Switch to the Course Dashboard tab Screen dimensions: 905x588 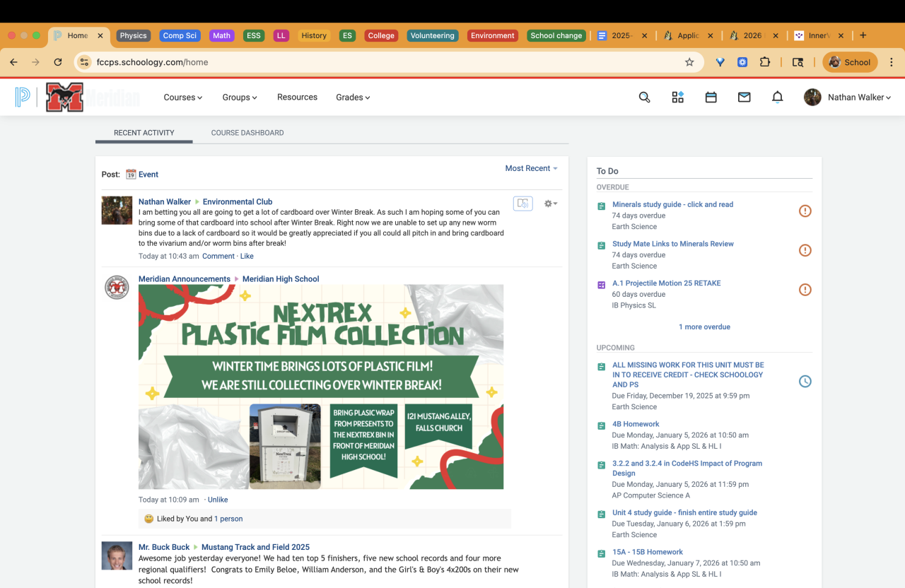click(247, 133)
